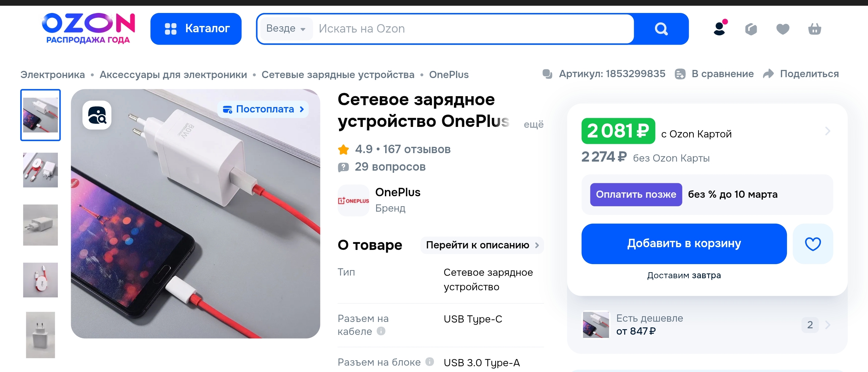Open the orders box icon
Image resolution: width=868 pixels, height=372 pixels.
[x=751, y=29]
